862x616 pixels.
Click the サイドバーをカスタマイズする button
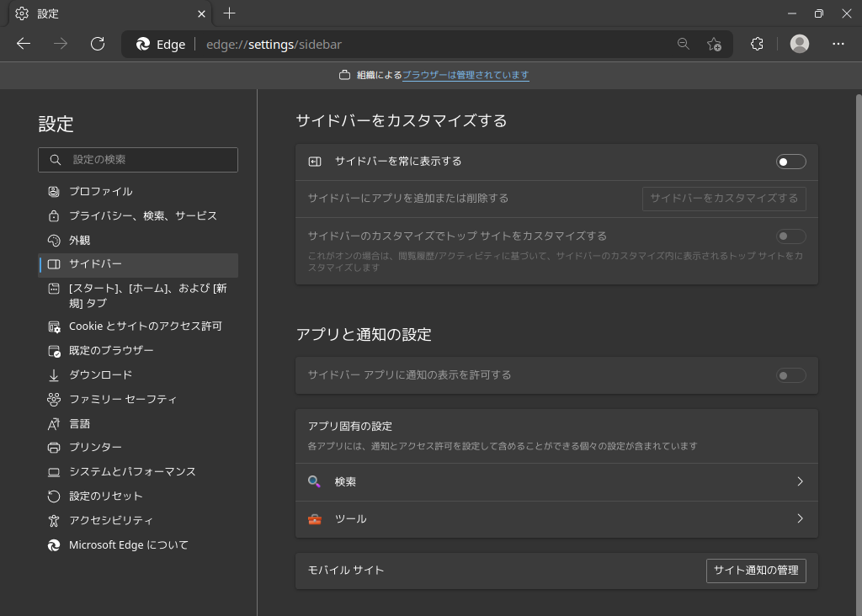[724, 199]
